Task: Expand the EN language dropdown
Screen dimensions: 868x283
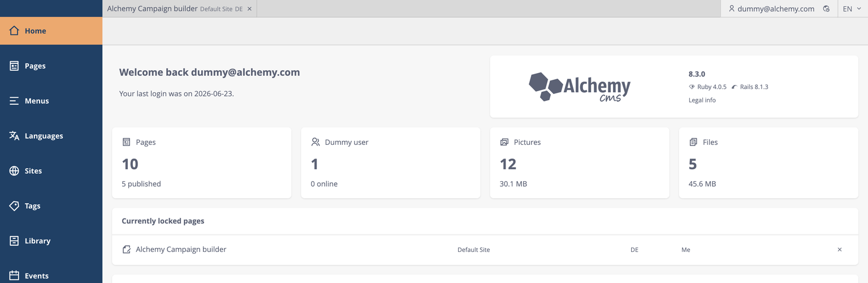Action: [x=852, y=8]
